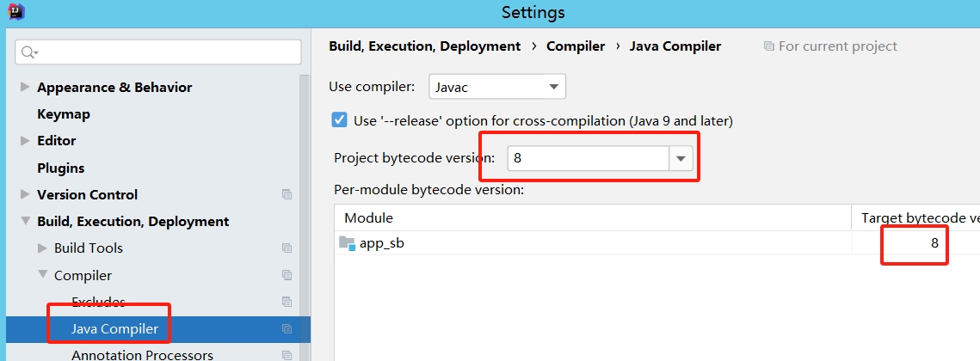The height and width of the screenshot is (361, 980).
Task: Click the app_sb module folder icon
Action: pyautogui.click(x=347, y=243)
